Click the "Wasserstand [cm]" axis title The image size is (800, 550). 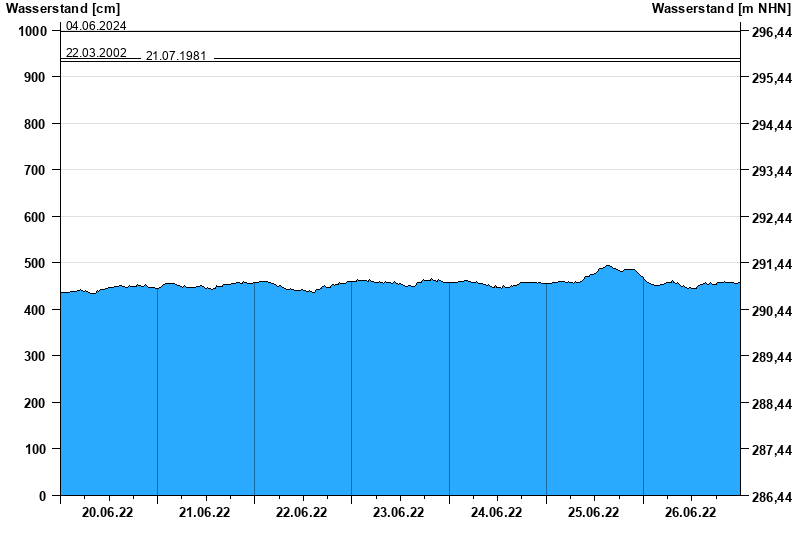pos(62,9)
